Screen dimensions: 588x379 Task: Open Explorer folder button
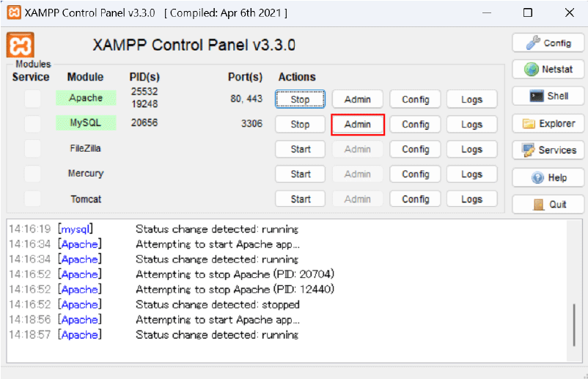(548, 123)
